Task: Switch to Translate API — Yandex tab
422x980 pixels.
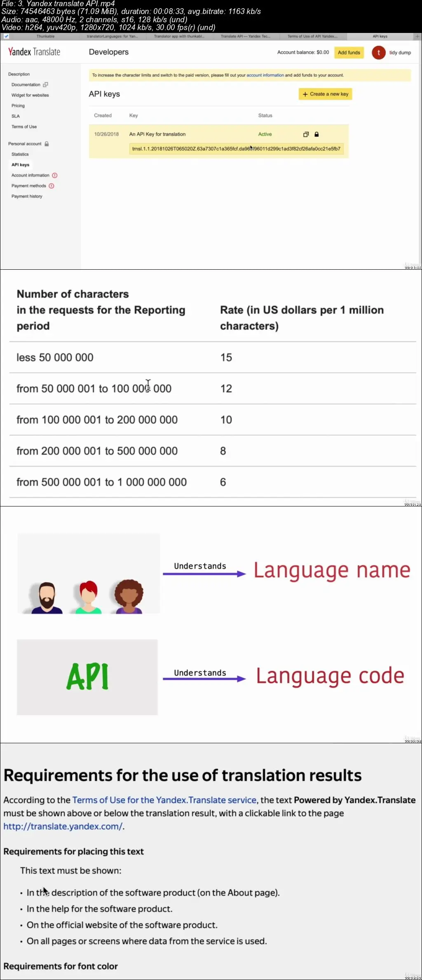Action: pos(246,36)
